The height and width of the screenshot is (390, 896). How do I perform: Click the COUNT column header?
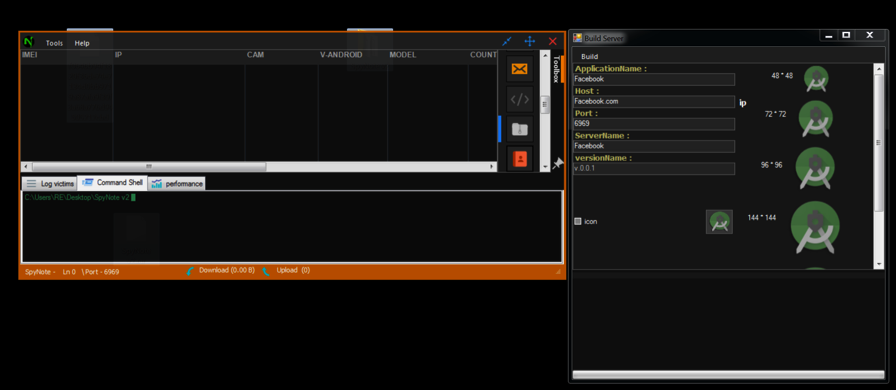[483, 55]
